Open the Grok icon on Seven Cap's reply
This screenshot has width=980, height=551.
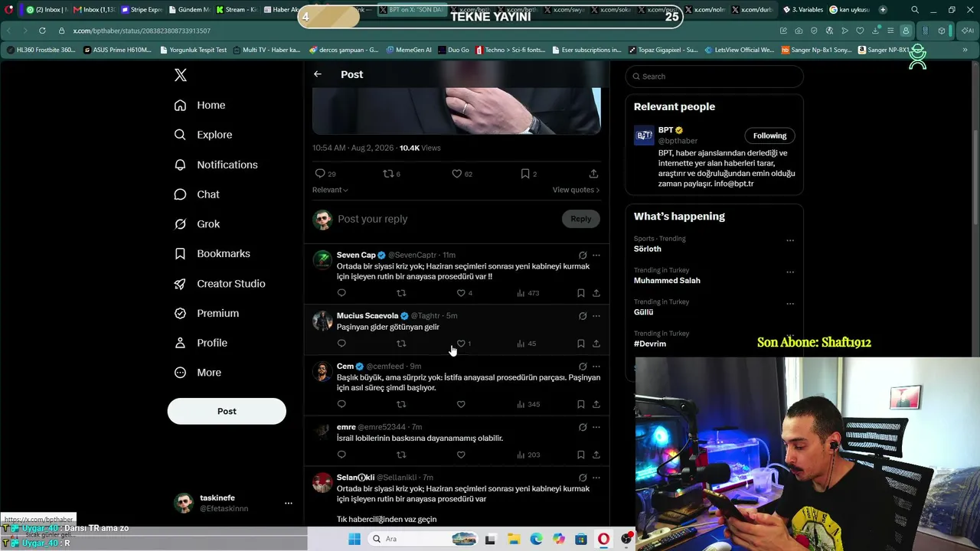[x=583, y=255]
